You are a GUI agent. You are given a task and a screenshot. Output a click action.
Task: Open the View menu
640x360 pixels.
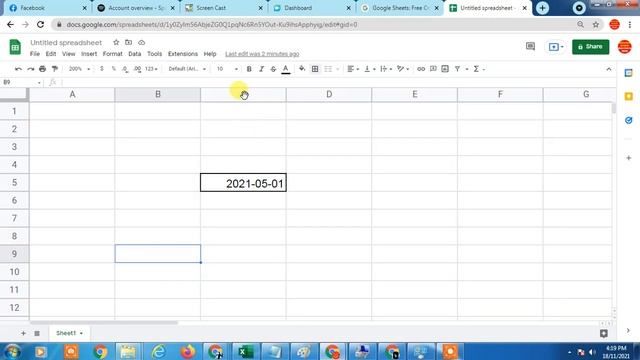tap(69, 54)
